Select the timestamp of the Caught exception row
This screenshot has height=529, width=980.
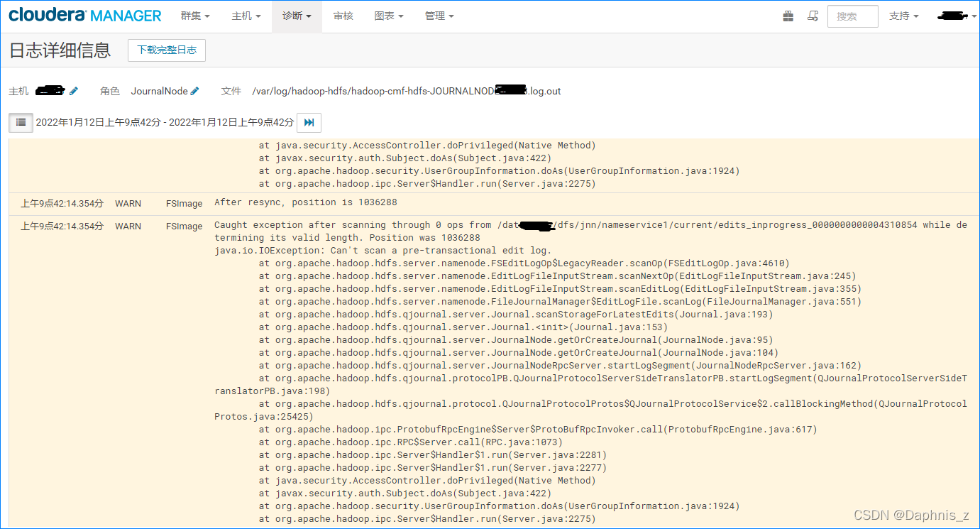pos(62,226)
